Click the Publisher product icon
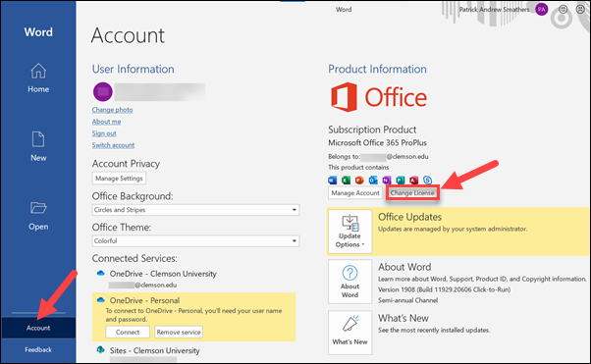This screenshot has width=591, height=364. tap(401, 181)
